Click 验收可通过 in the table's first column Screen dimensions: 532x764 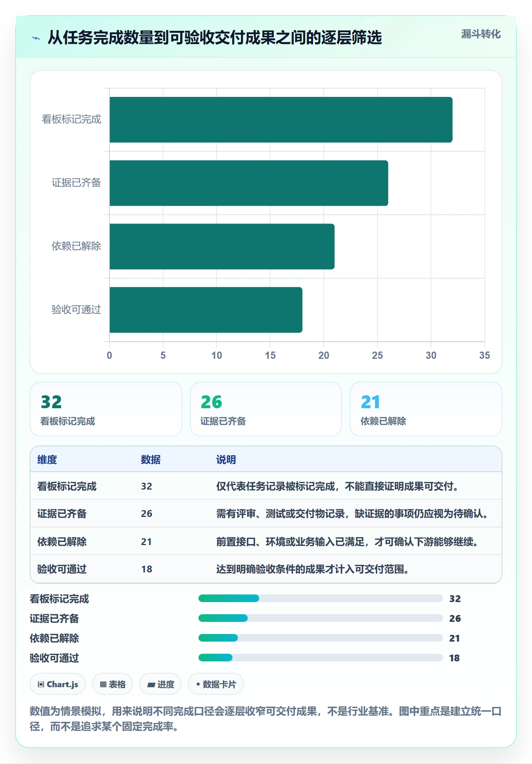(62, 569)
